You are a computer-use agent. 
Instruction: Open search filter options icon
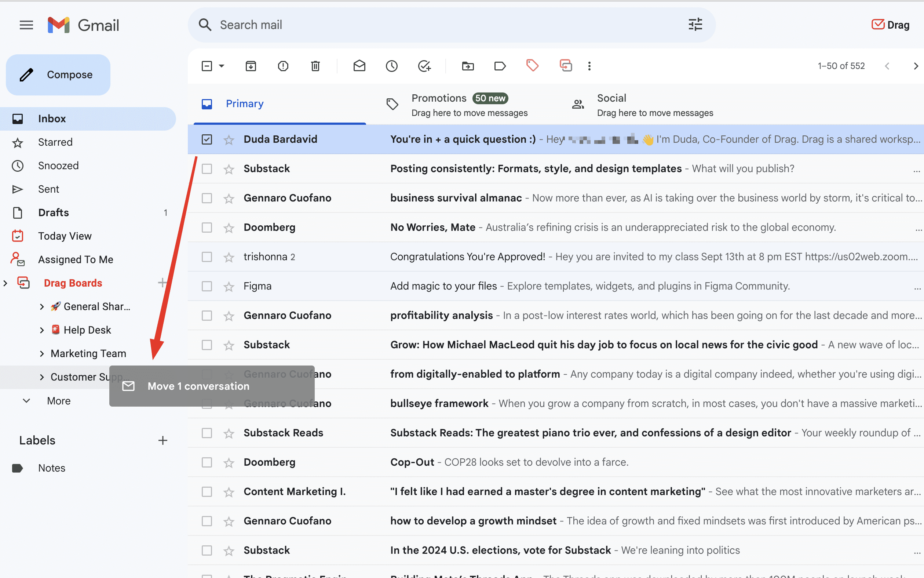coord(695,25)
